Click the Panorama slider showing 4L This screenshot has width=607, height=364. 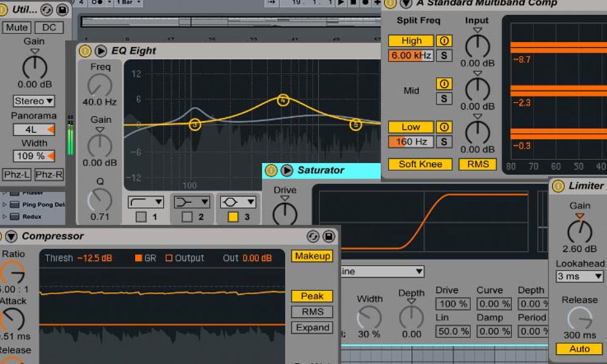click(33, 129)
